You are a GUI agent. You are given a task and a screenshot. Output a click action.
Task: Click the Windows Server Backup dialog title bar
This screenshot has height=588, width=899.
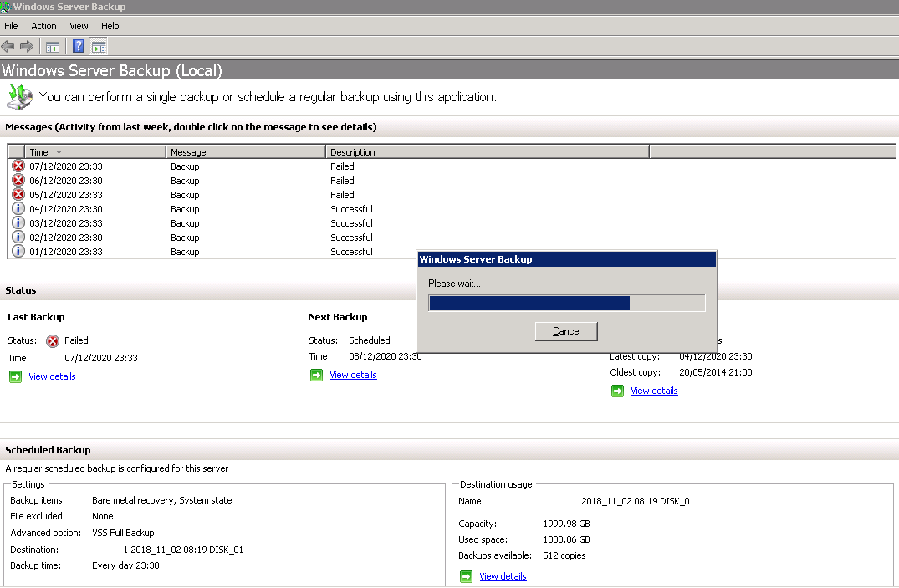[x=566, y=259]
